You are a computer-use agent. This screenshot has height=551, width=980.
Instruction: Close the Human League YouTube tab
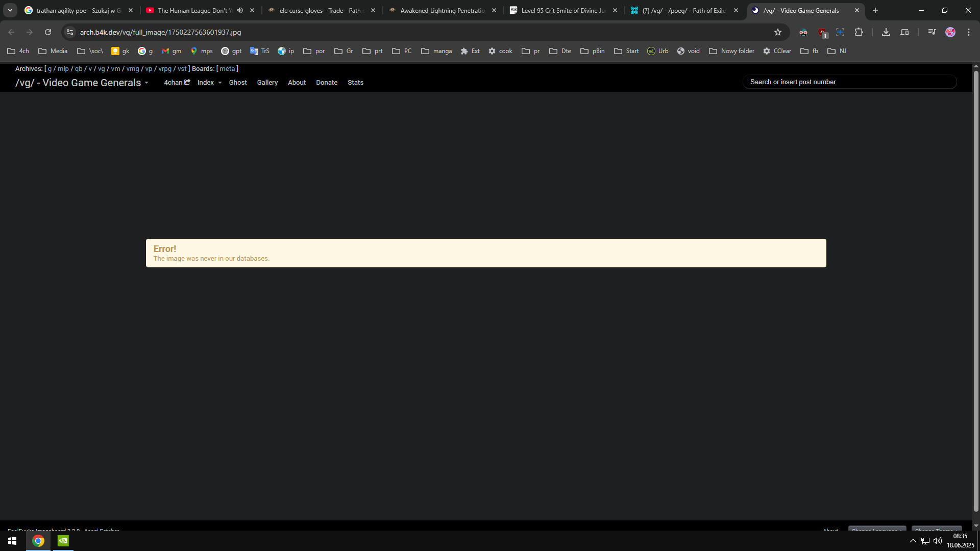[x=252, y=10]
